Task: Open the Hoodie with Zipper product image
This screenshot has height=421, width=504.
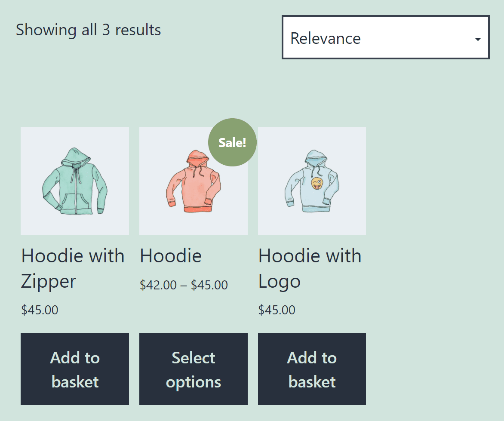Action: (x=75, y=181)
